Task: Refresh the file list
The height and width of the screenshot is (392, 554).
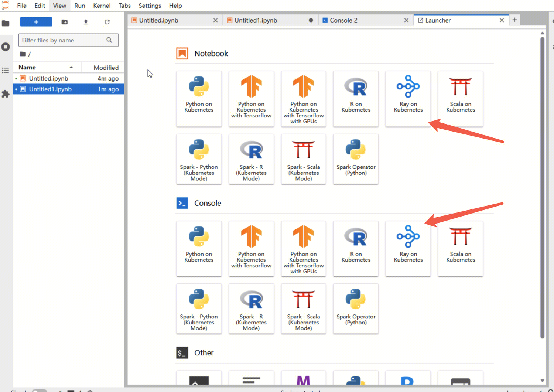Action: [107, 22]
